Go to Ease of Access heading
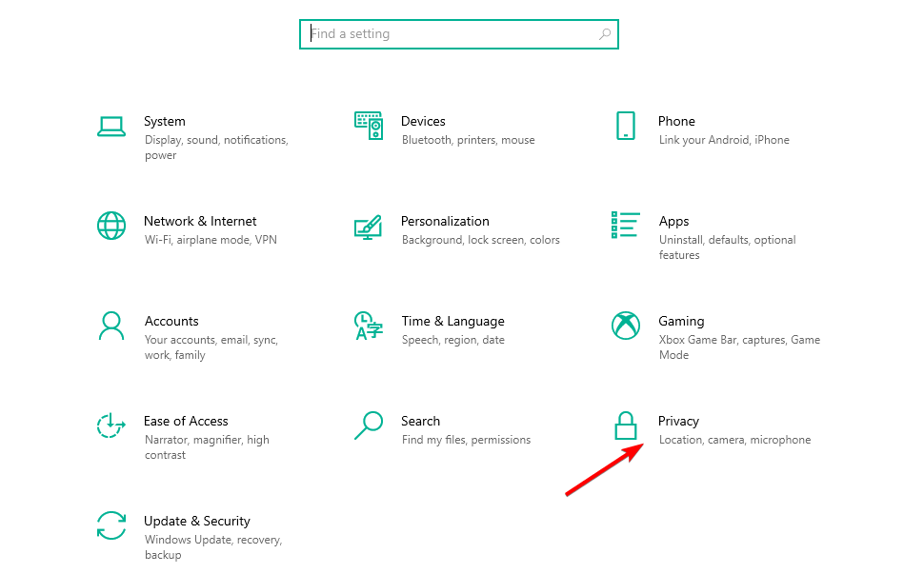 click(186, 422)
